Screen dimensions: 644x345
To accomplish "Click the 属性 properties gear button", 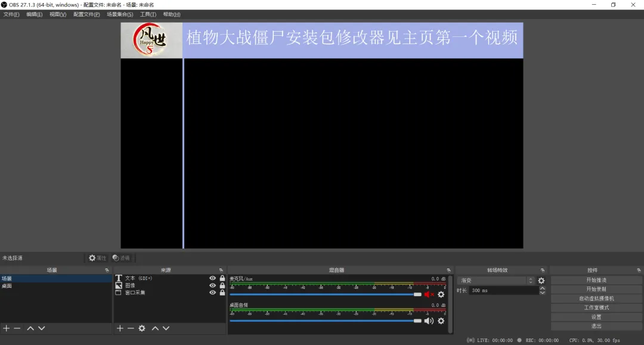I will pyautogui.click(x=98, y=258).
